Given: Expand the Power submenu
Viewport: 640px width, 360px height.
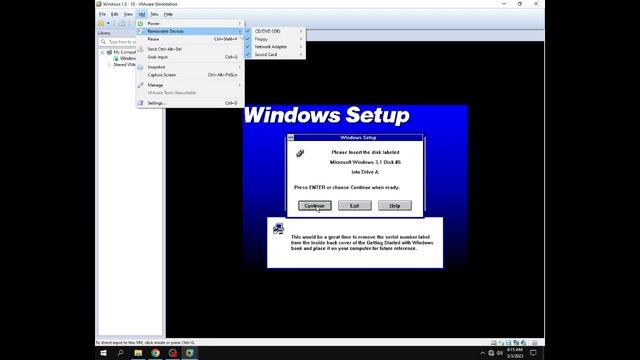Looking at the screenshot, I should pyautogui.click(x=190, y=24).
